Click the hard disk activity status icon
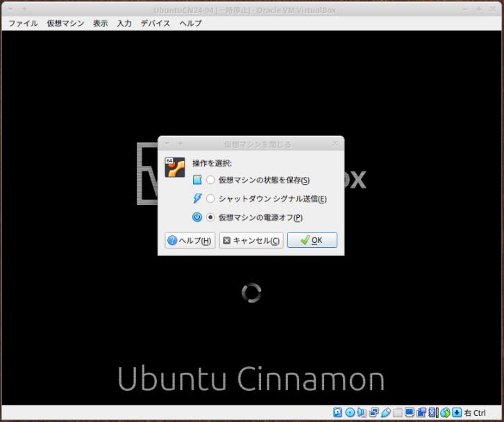This screenshot has width=504, height=422. (337, 412)
